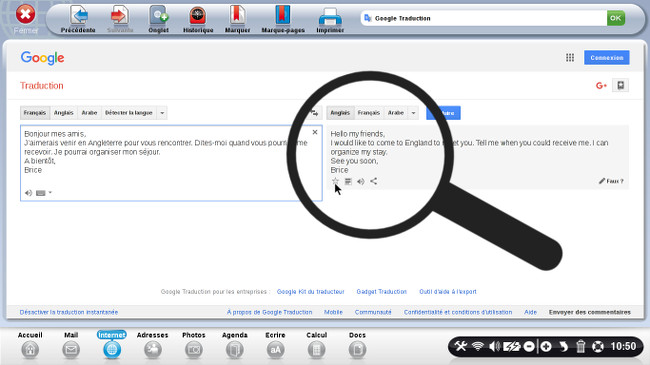Open Outil d'aide à l'export link
The height and width of the screenshot is (365, 650).
448,292
